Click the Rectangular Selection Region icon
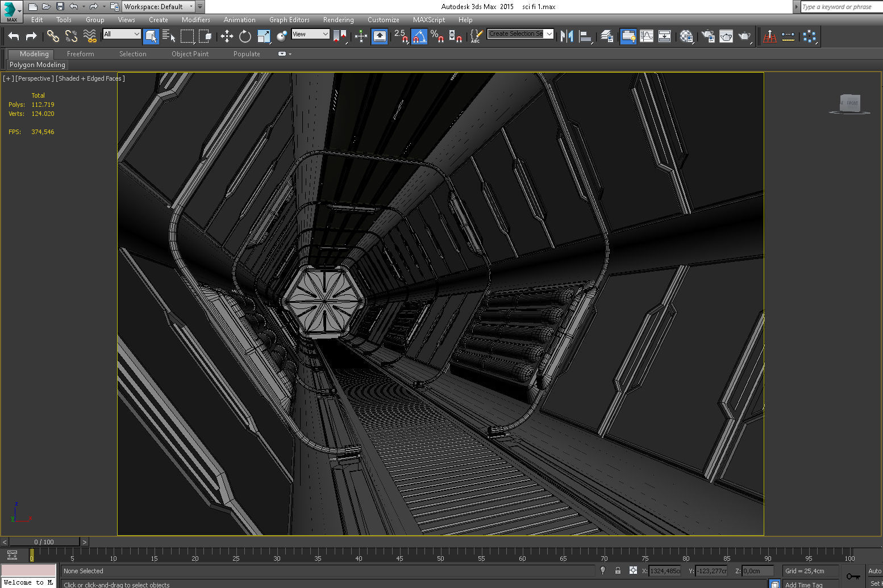 click(x=187, y=36)
